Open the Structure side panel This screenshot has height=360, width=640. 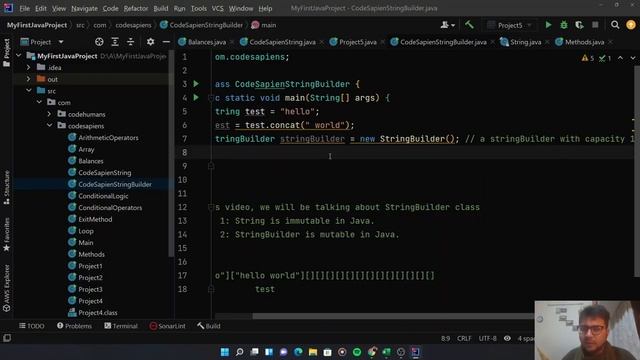point(7,188)
